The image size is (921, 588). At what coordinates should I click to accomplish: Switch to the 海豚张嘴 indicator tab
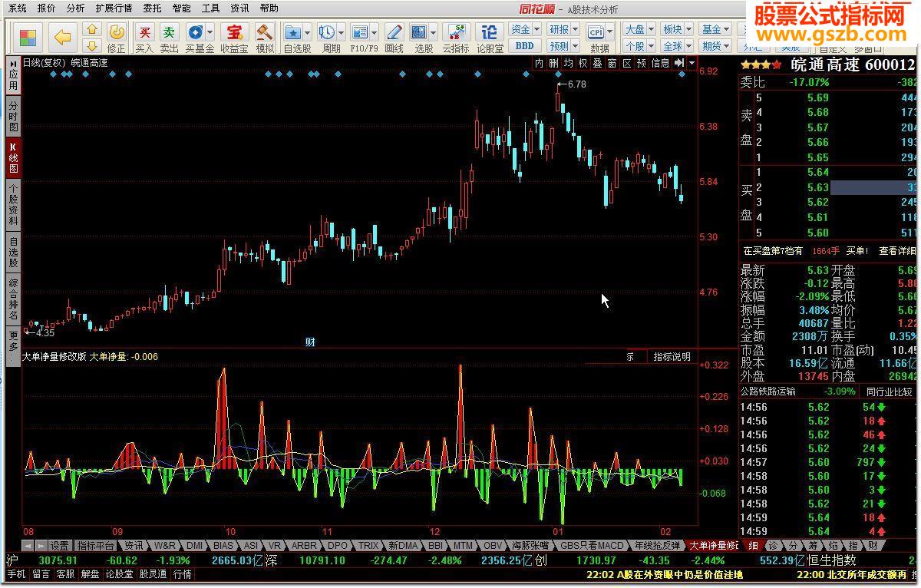click(530, 545)
